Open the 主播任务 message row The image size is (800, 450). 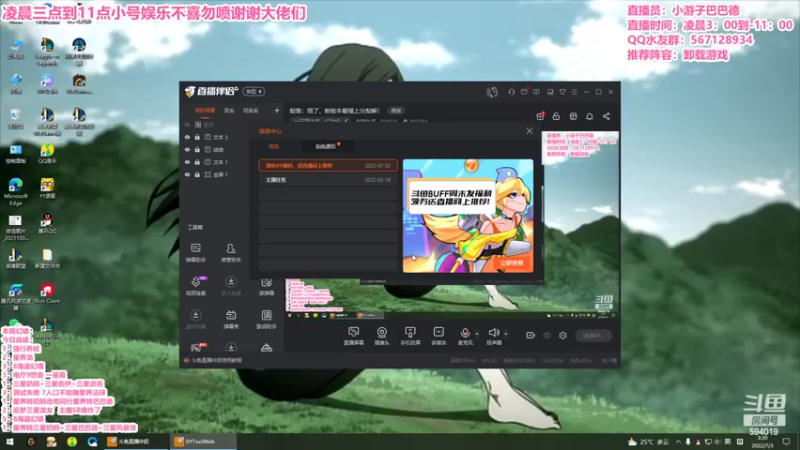328,180
